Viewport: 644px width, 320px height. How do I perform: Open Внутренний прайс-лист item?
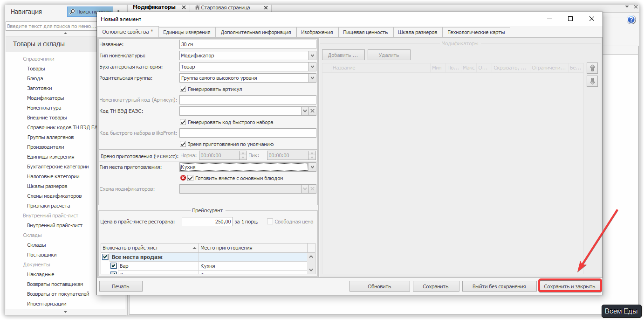pos(55,225)
